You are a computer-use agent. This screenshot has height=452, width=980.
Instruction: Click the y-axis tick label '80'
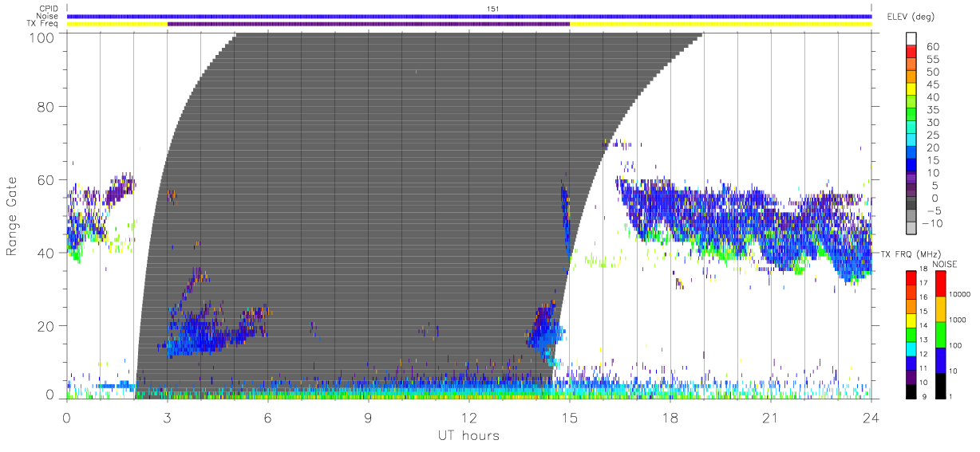point(46,106)
